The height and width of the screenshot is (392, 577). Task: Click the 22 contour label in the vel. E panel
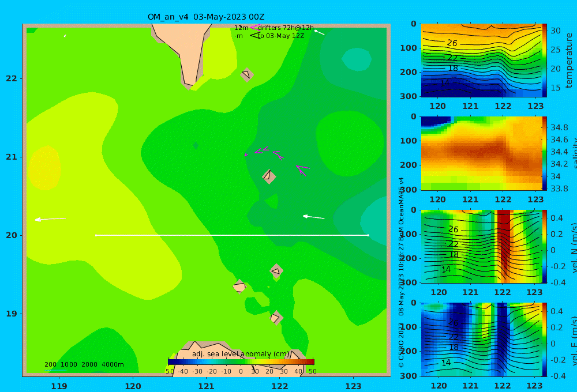(454, 337)
